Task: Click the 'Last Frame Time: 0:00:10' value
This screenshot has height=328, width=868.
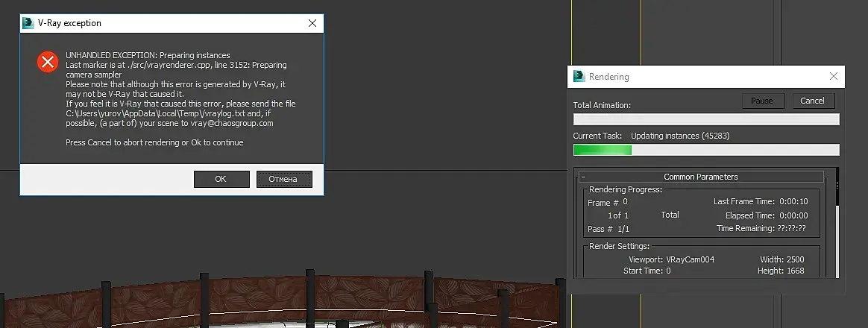Action: coord(761,201)
